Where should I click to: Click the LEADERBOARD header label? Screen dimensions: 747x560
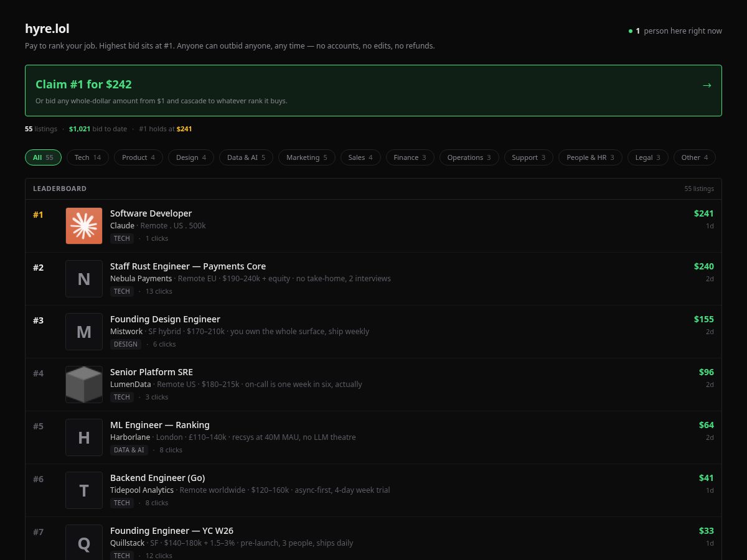click(60, 189)
